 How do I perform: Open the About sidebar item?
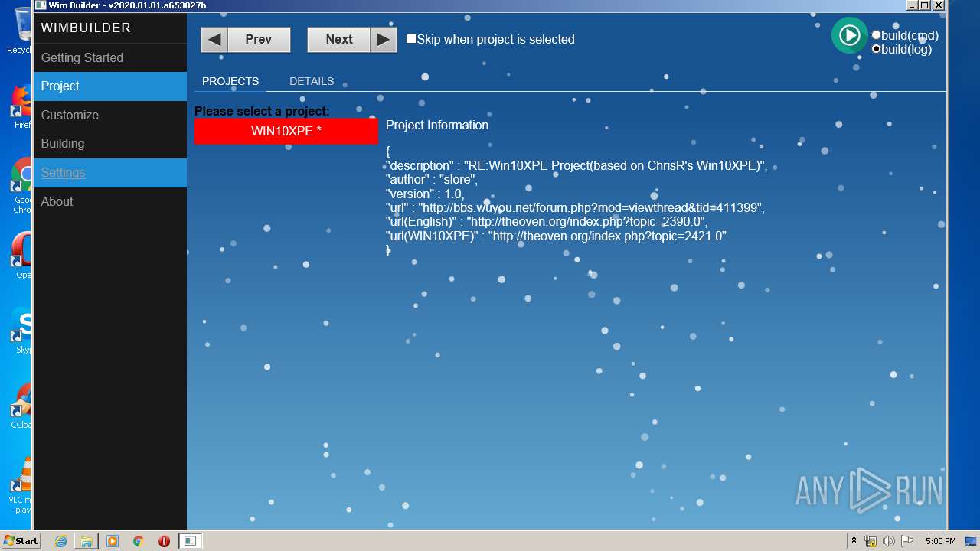[109, 201]
